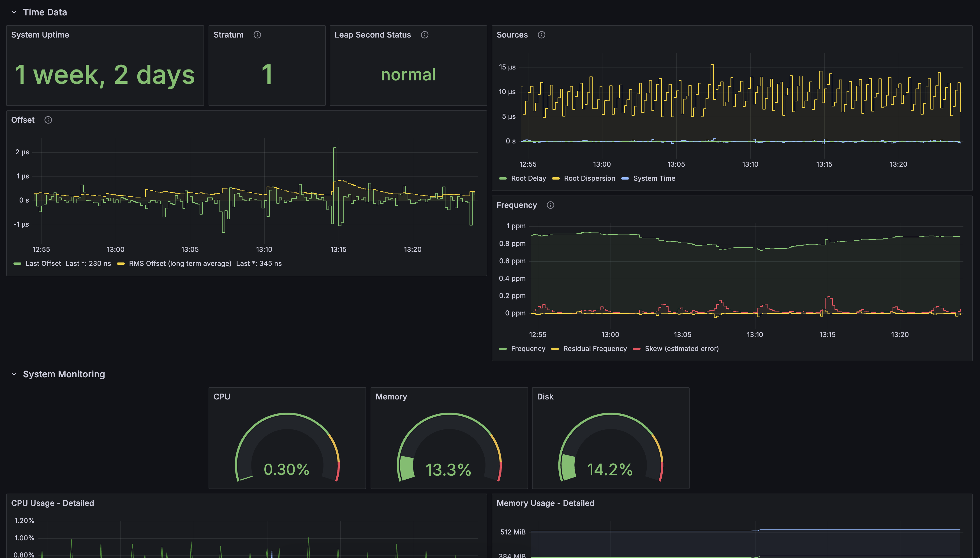This screenshot has width=980, height=558.
Task: Open the Memory Usage - Detailed panel title
Action: coord(545,503)
